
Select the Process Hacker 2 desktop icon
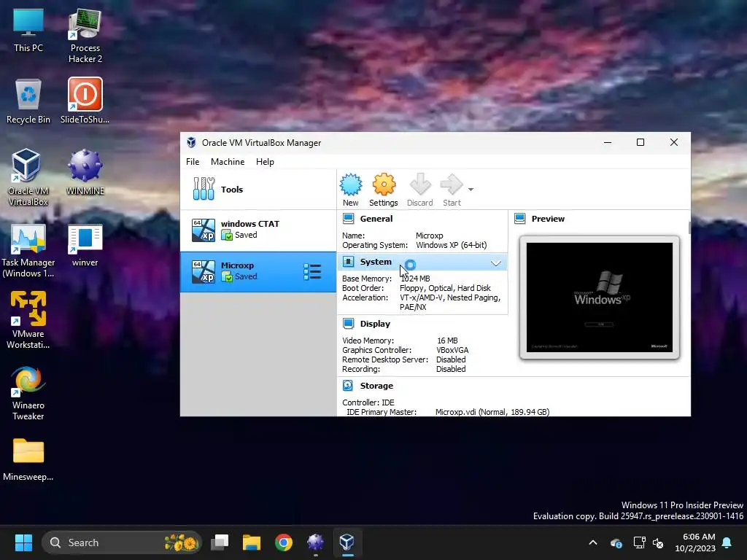point(85,36)
